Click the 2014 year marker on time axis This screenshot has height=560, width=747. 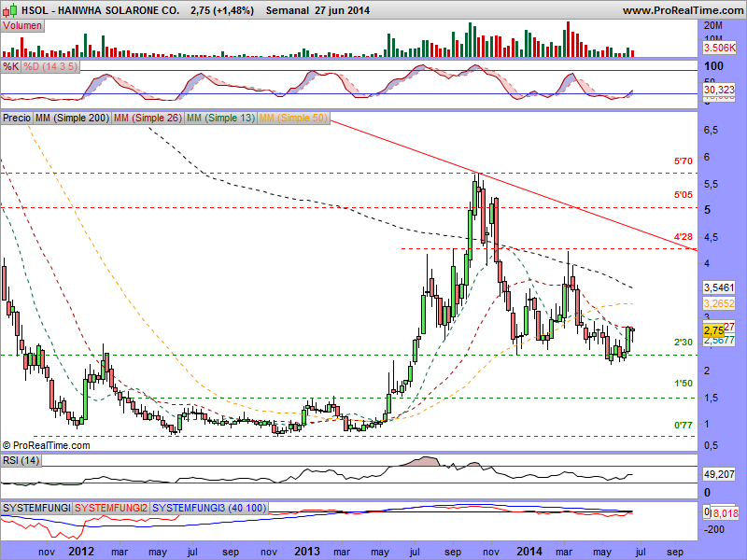[x=529, y=552]
